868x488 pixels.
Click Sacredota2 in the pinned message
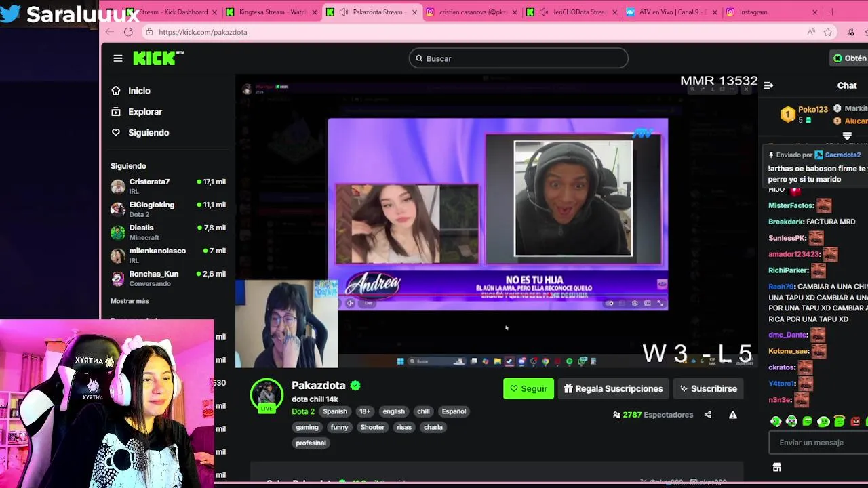tap(842, 155)
